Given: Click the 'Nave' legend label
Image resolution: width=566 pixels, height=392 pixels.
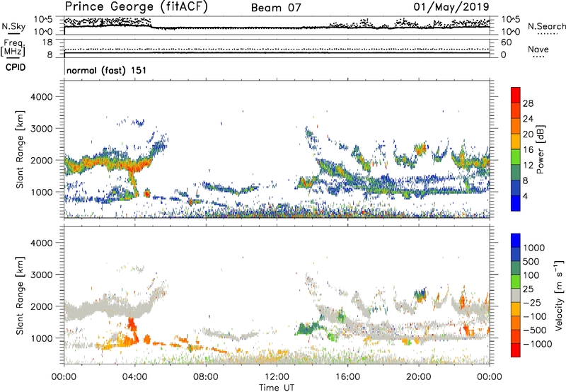Looking at the screenshot, I should pos(538,49).
